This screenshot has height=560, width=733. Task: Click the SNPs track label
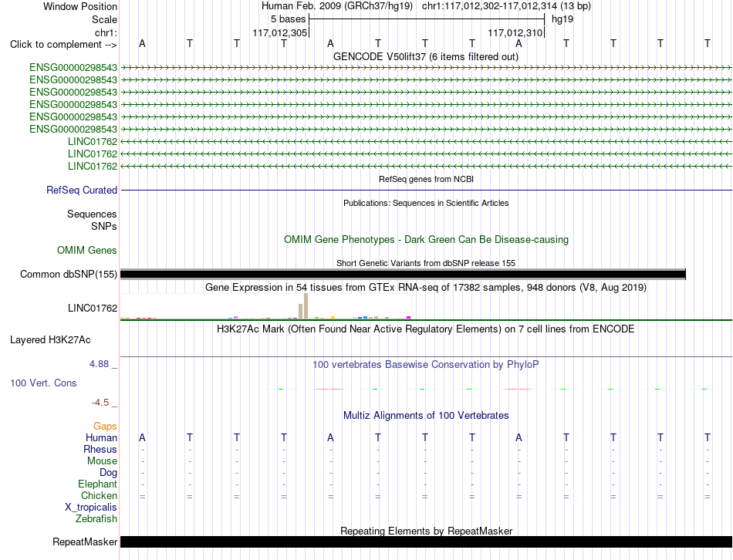click(104, 226)
